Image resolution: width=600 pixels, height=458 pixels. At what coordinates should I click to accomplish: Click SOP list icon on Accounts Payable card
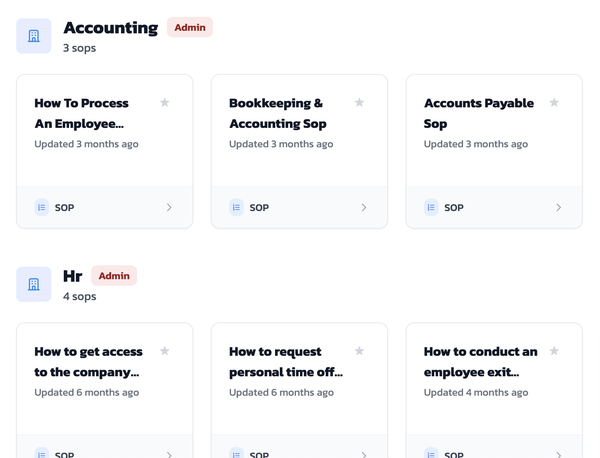pos(431,208)
